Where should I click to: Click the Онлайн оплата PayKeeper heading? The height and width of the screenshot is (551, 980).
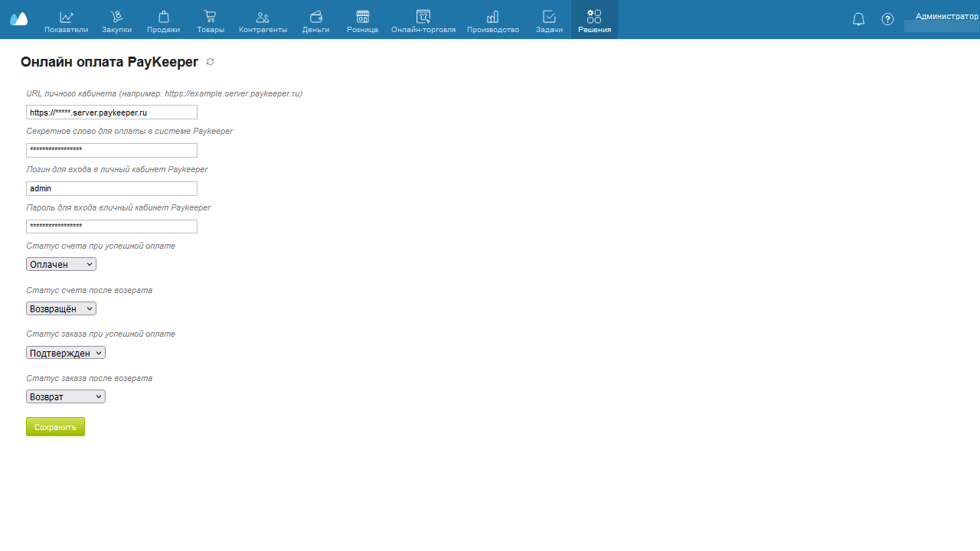click(x=109, y=62)
